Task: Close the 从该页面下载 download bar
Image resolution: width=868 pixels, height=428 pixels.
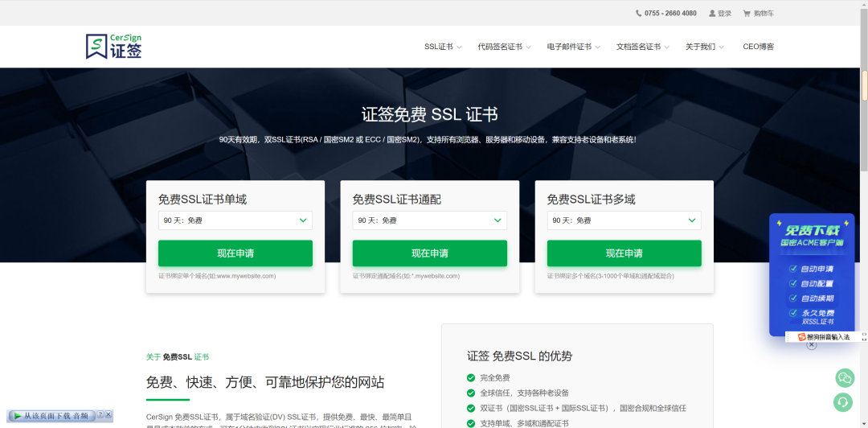Action: click(x=108, y=414)
